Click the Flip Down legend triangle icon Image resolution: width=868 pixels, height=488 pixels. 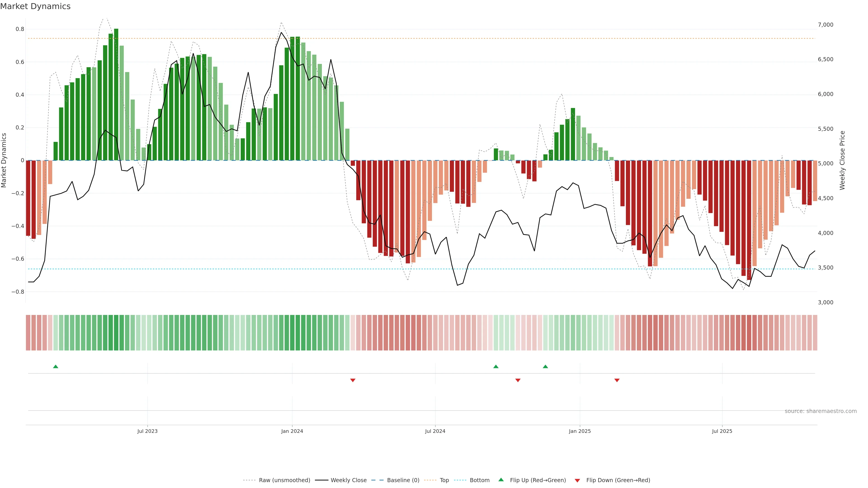[x=577, y=480]
